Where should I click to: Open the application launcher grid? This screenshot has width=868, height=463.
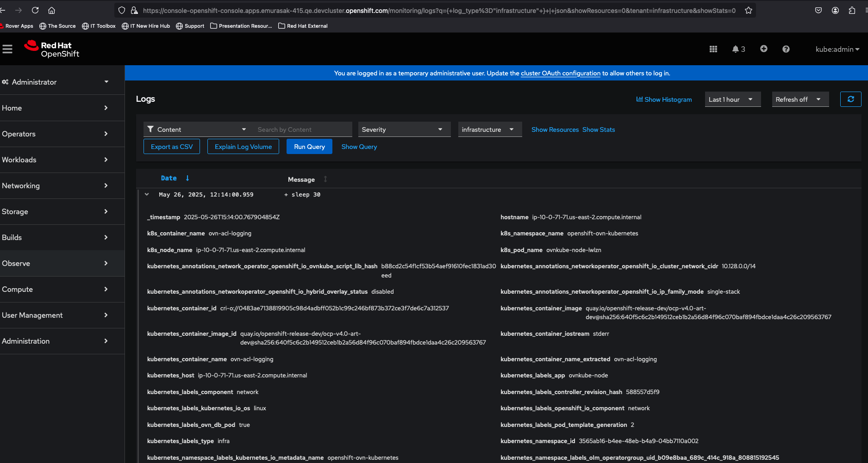pyautogui.click(x=713, y=49)
